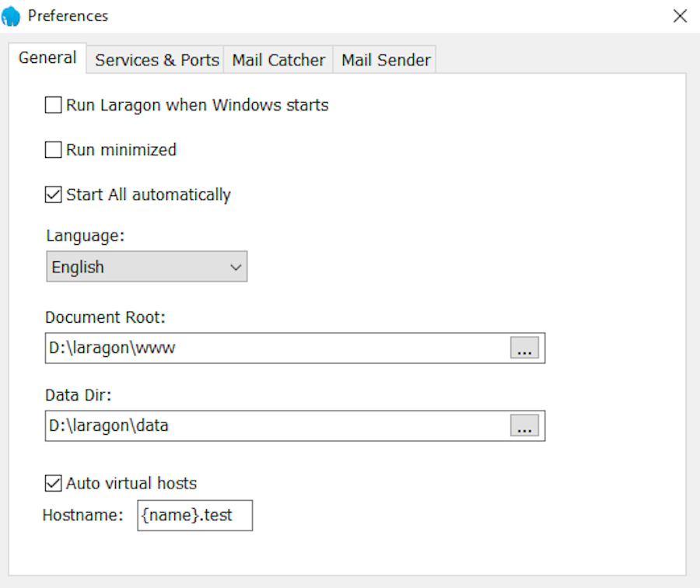Viewport: 700px width, 588px height.
Task: Open the Services & Ports tab
Action: (156, 60)
